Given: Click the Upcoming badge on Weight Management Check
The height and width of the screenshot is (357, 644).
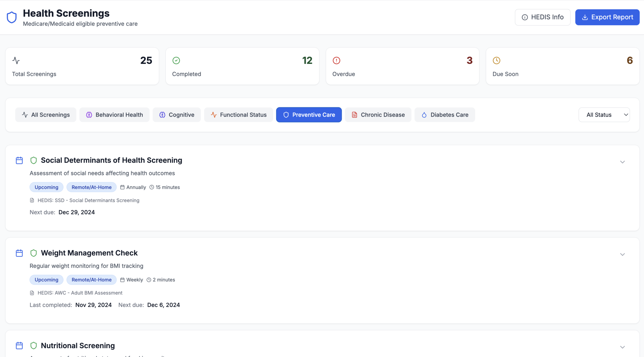Looking at the screenshot, I should pyautogui.click(x=46, y=280).
